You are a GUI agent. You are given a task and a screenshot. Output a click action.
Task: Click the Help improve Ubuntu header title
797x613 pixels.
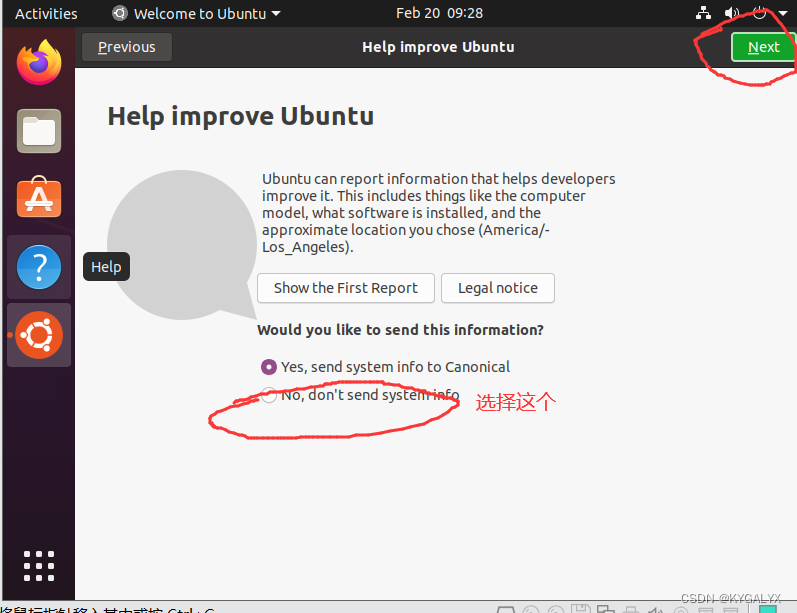click(438, 47)
